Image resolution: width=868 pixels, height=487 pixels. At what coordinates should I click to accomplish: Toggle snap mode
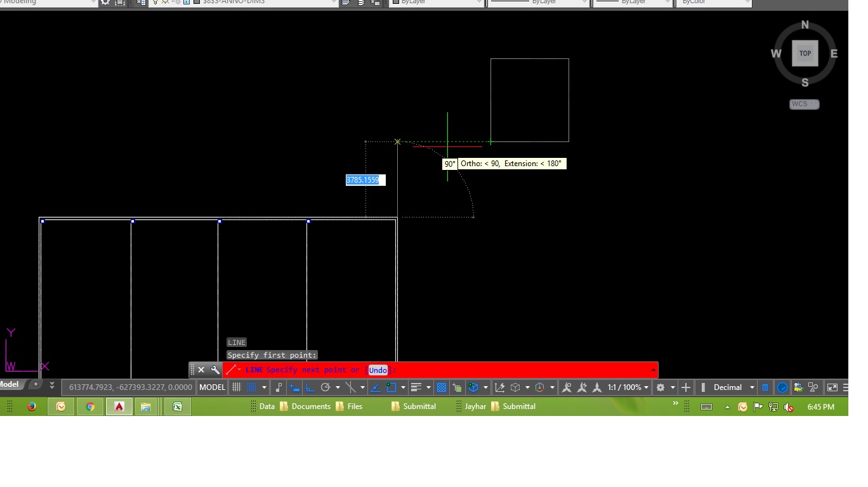[252, 387]
